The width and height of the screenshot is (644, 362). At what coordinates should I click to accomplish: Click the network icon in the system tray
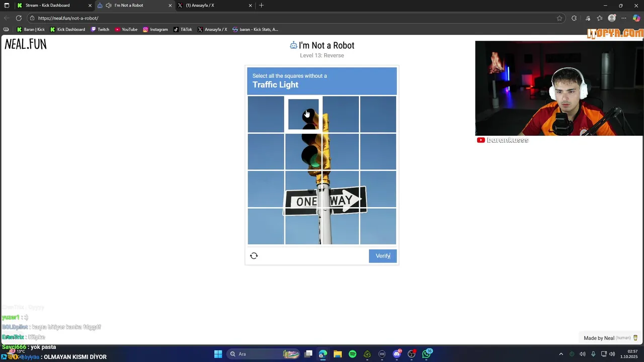click(x=604, y=354)
